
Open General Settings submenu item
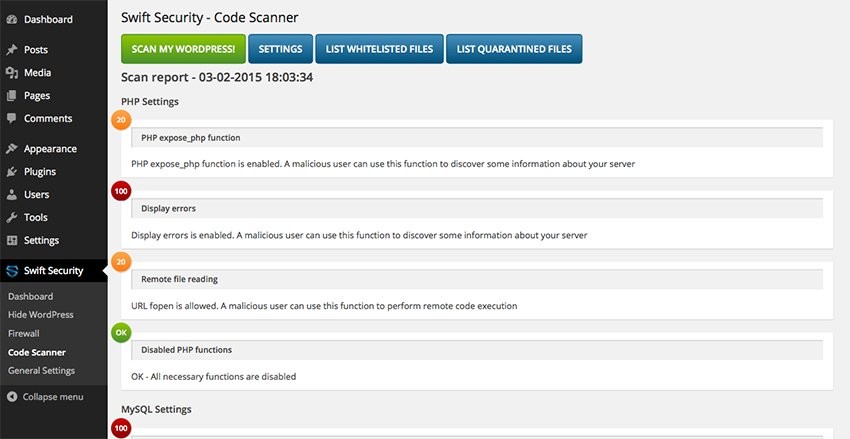(x=41, y=371)
